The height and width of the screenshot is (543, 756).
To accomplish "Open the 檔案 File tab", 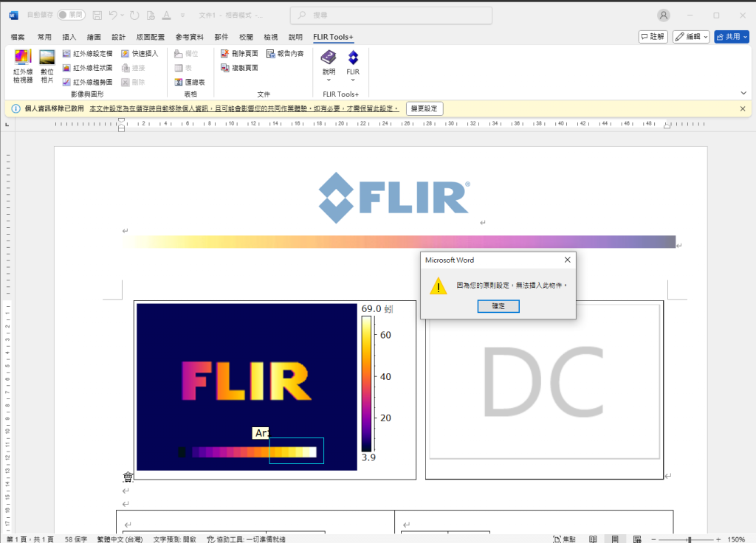I will [x=18, y=37].
